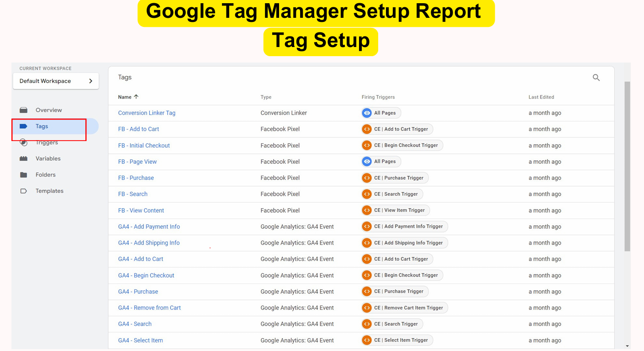Image resolution: width=644 pixels, height=351 pixels.
Task: Open GA4 - Remove from Cart tag
Action: click(149, 308)
